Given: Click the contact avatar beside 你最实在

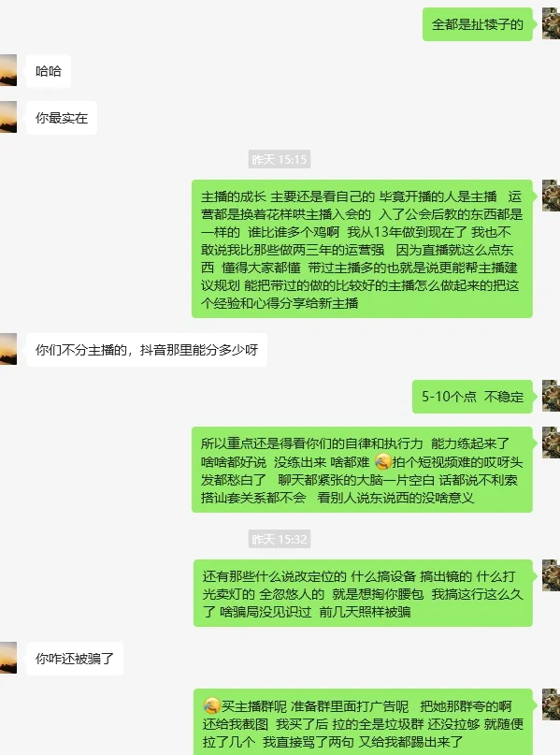Looking at the screenshot, I should (8, 117).
